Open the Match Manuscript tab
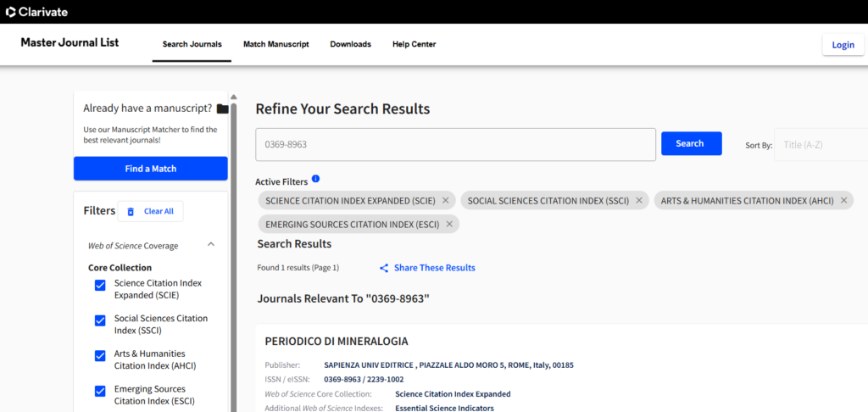Viewport: 868px width, 412px height. 276,44
